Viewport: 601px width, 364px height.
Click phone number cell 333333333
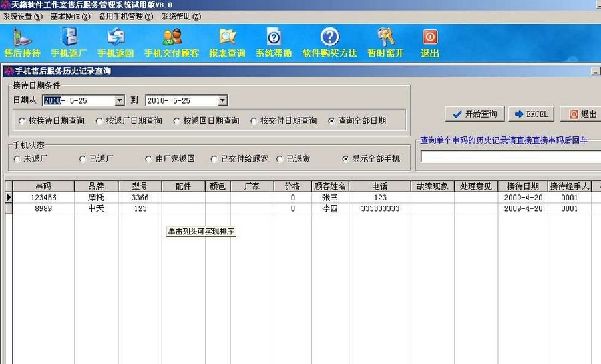[x=380, y=209]
